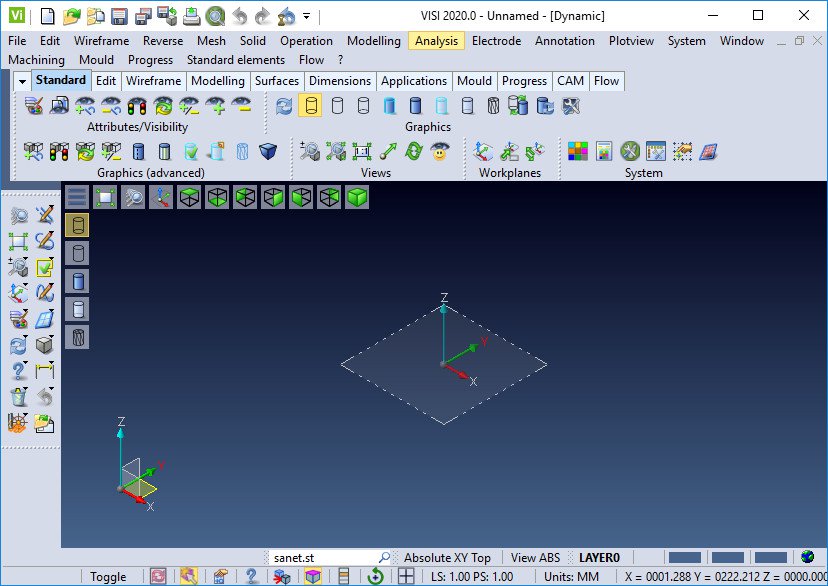Click the traffic light icon in Attributes/Visibility group
This screenshot has height=586, width=828.
point(137,106)
